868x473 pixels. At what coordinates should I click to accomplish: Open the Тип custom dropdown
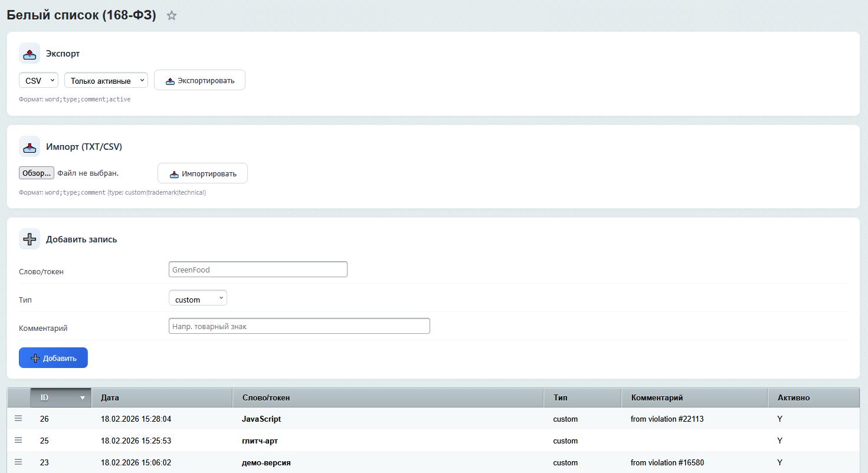[x=198, y=300]
